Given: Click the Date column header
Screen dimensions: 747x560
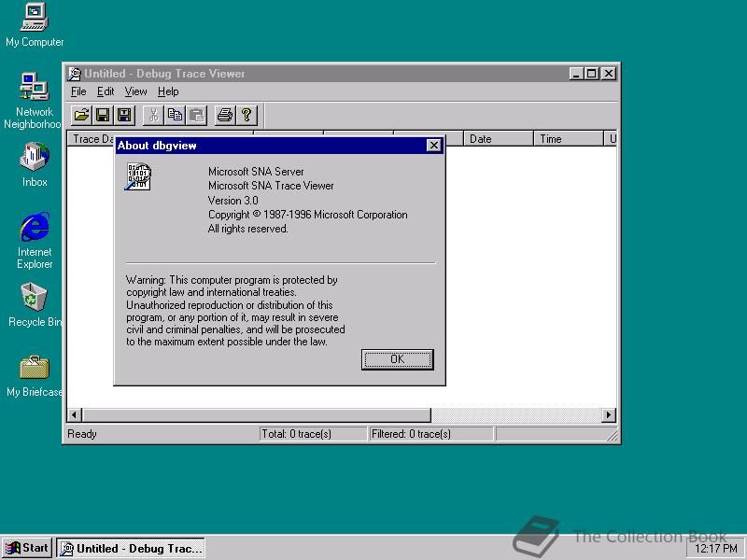Looking at the screenshot, I should (499, 139).
